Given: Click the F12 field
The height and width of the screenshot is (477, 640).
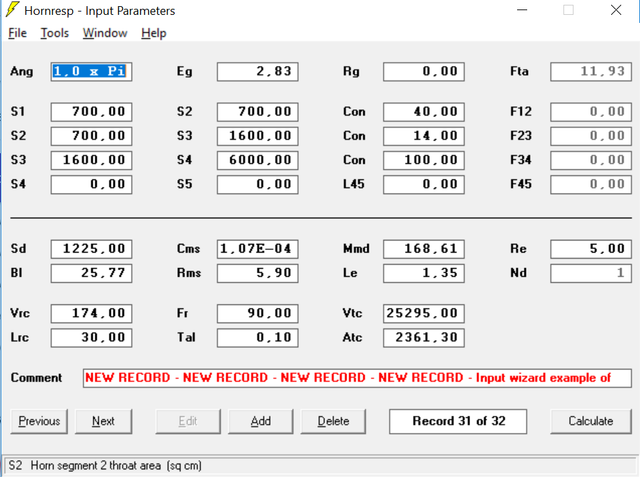Looking at the screenshot, I should [591, 112].
